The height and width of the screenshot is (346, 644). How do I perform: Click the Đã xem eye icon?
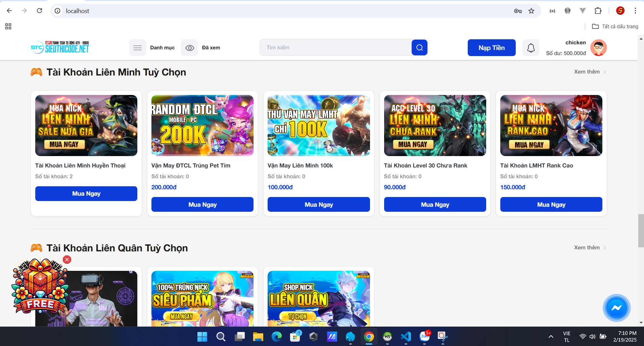190,48
